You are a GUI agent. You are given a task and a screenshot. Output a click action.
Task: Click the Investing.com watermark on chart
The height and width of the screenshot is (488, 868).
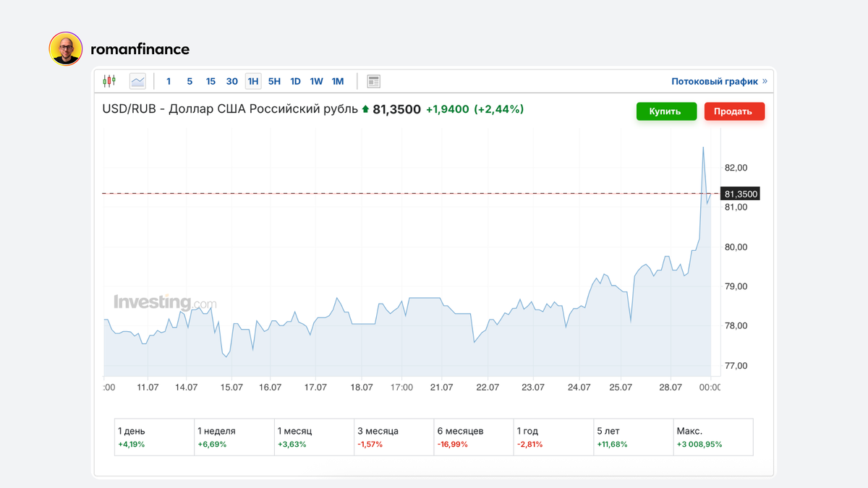[165, 301]
